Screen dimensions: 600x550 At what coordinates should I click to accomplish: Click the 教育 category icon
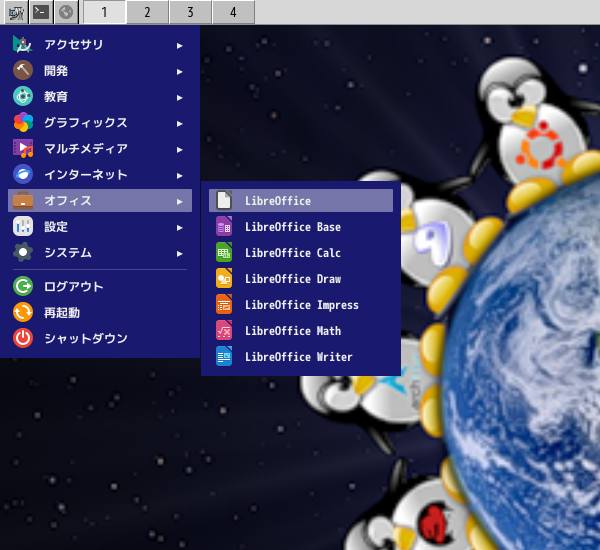[23, 96]
